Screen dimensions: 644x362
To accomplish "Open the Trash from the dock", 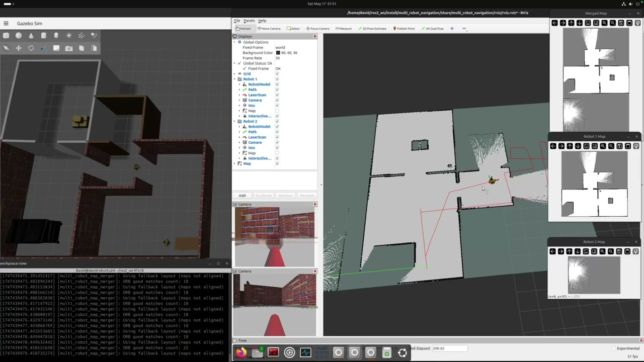I will [386, 352].
